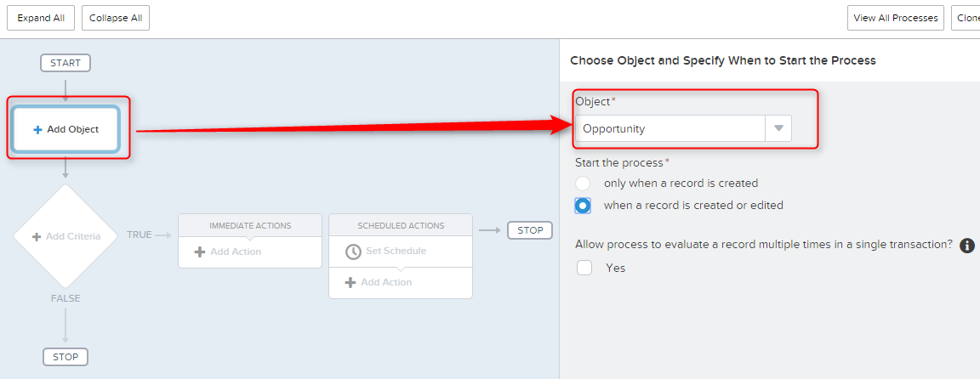Enable the Yes checkbox for multiple evaluation
This screenshot has height=379, width=980.
tap(584, 268)
